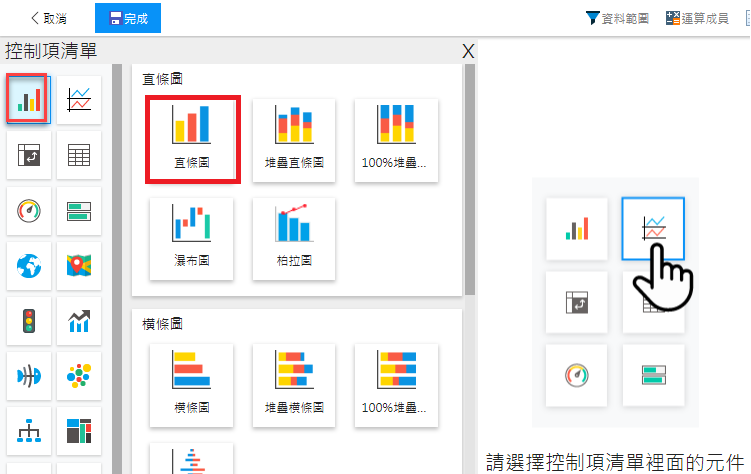Click the treemap category icon
The height and width of the screenshot is (474, 751).
(x=79, y=431)
